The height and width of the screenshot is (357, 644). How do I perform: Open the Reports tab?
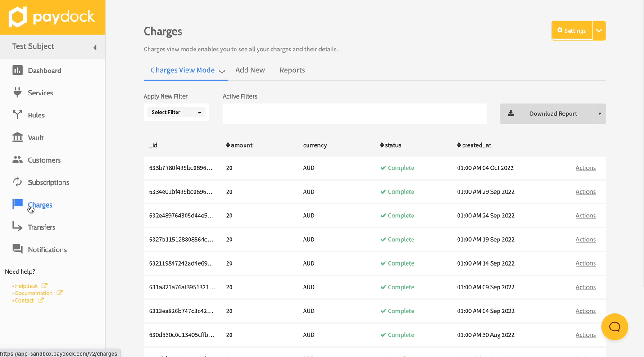[x=292, y=70]
